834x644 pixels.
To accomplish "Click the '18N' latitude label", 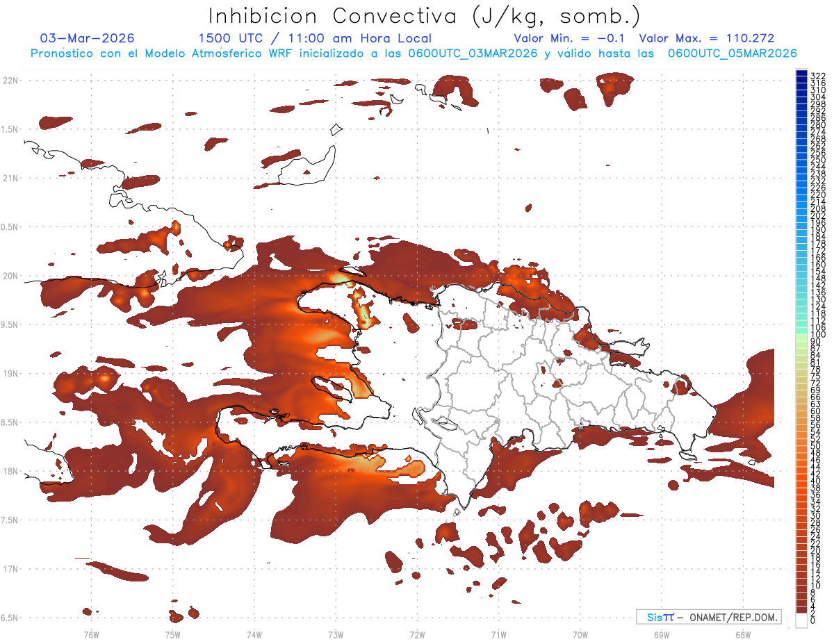I will point(9,471).
